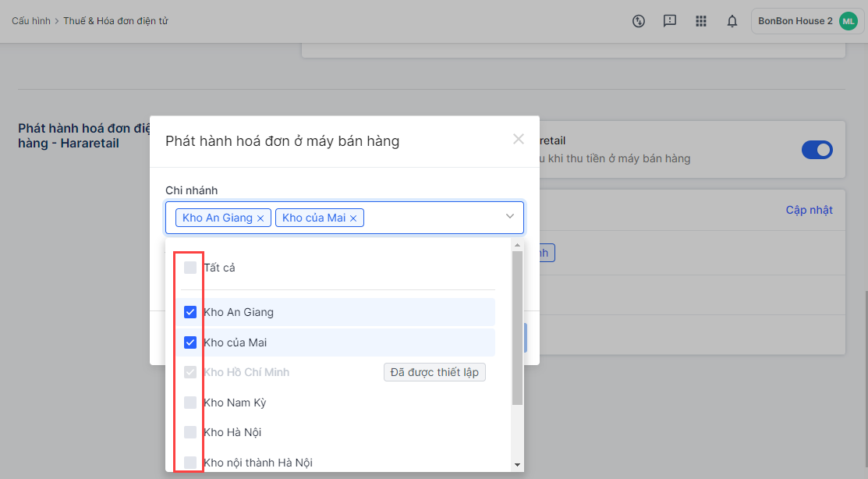The width and height of the screenshot is (868, 479).
Task: Click the list scroll up arrow
Action: (517, 245)
